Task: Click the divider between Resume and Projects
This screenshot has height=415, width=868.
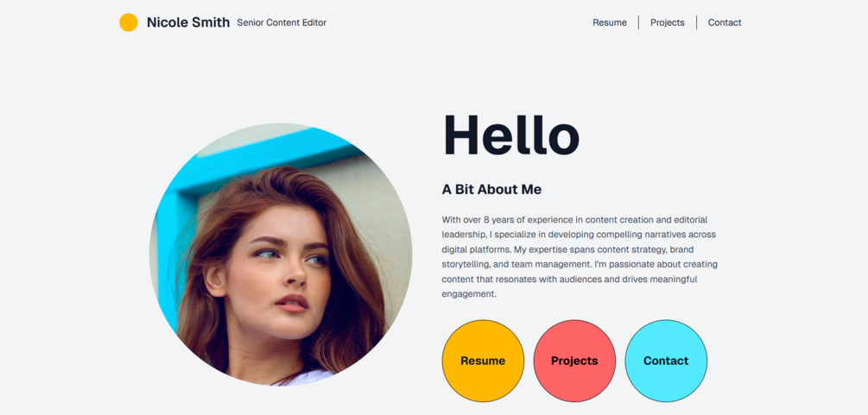Action: pos(638,22)
